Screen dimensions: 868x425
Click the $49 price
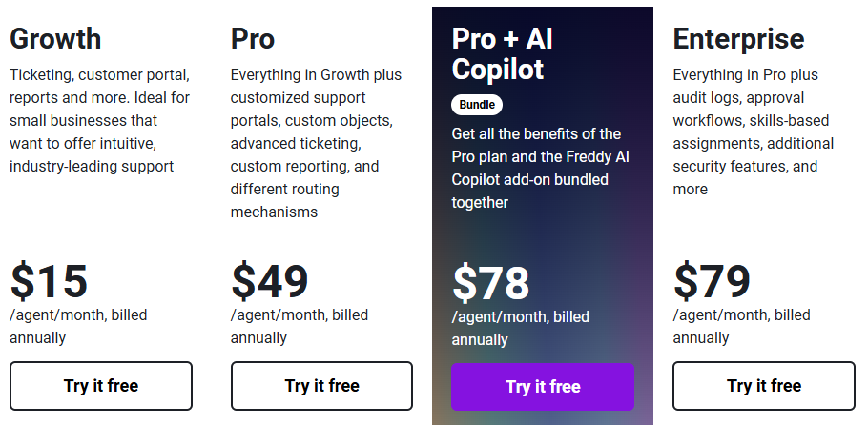270,281
